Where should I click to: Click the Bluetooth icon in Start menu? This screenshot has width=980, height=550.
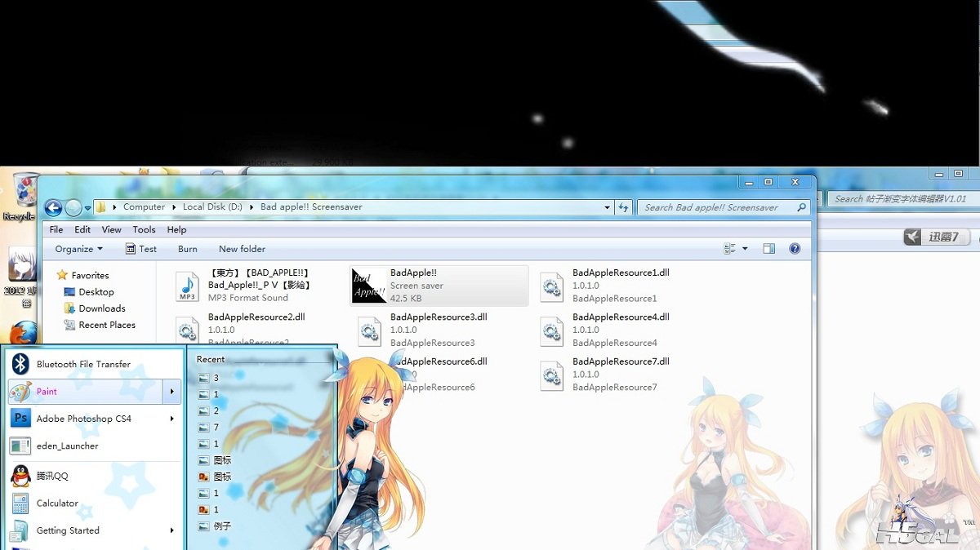(x=20, y=364)
